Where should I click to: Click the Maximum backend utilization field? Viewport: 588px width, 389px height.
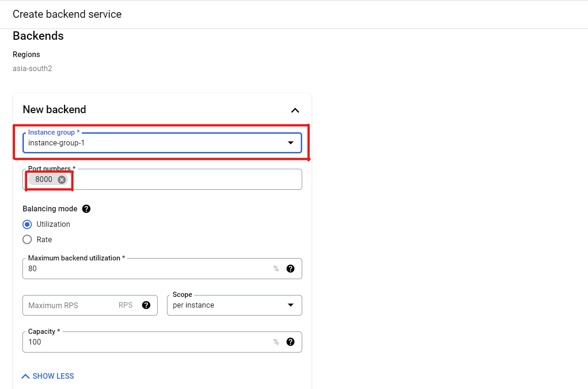click(162, 268)
